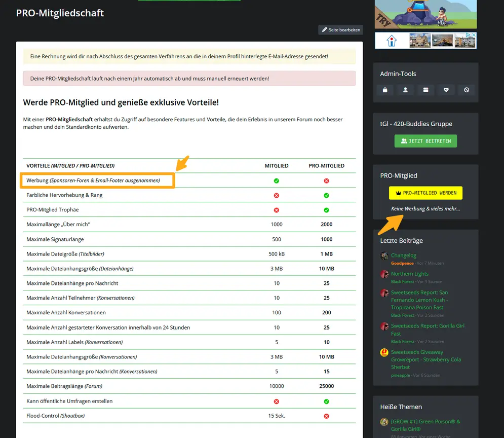504x438 pixels.
Task: Click the game advertisement image at top
Action: 425,14
